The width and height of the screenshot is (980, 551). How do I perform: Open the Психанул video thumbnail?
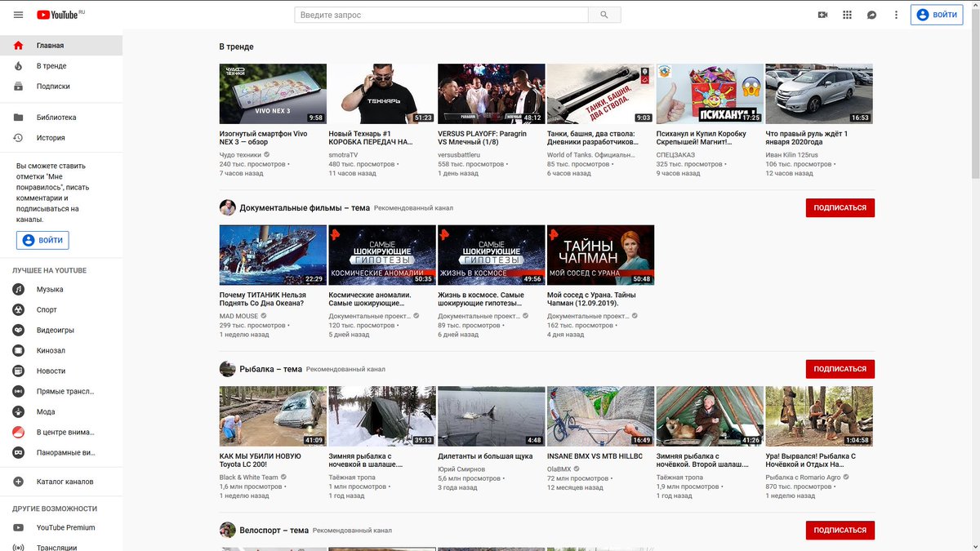710,94
